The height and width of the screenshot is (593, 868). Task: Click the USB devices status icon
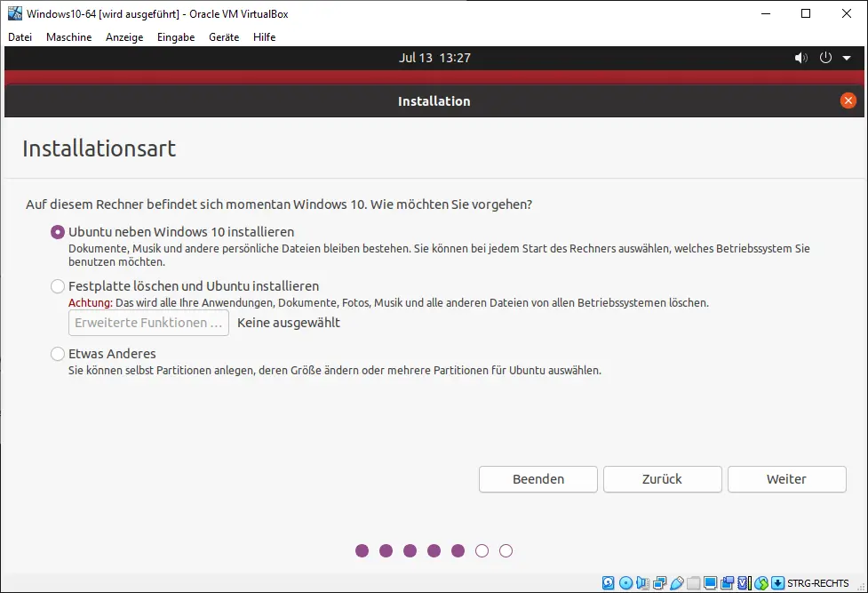(676, 582)
